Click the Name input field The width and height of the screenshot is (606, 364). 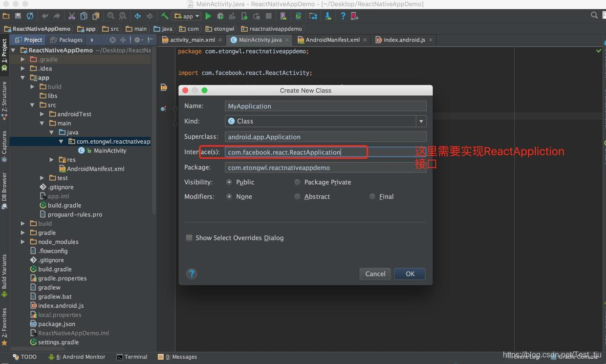(326, 106)
